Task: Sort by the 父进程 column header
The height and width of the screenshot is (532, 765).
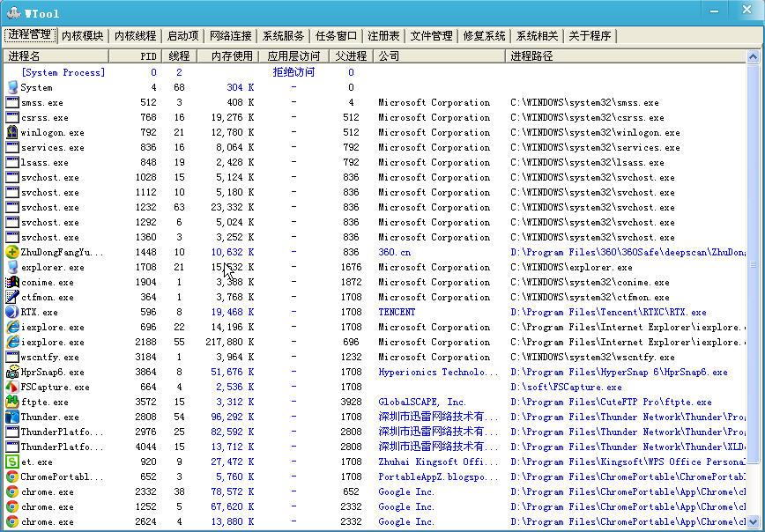Action: (352, 56)
